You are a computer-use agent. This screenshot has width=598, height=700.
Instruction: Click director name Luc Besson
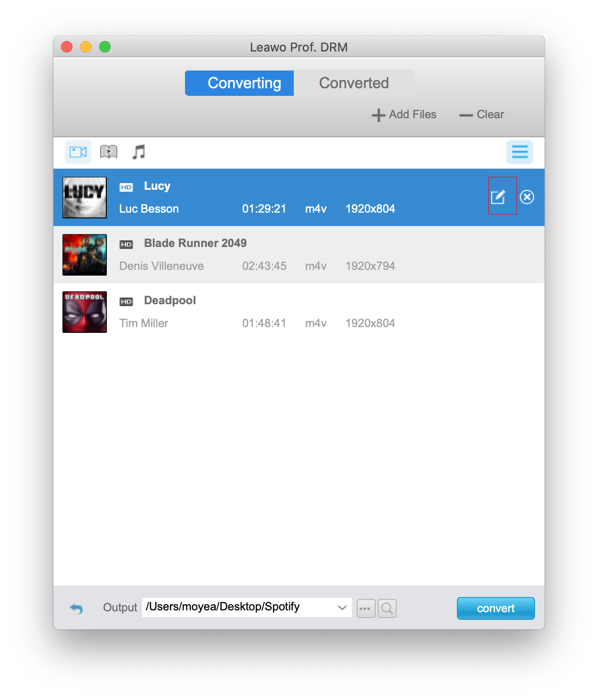click(x=149, y=209)
